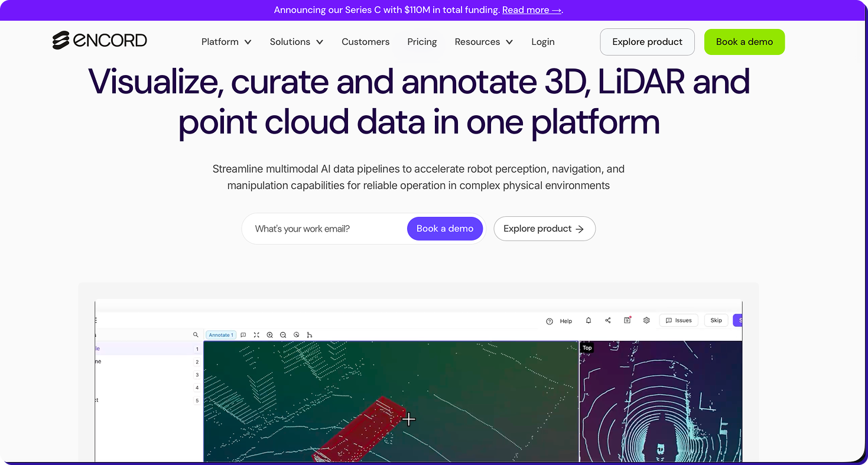Click the Encord logo
868x465 pixels.
(99, 41)
